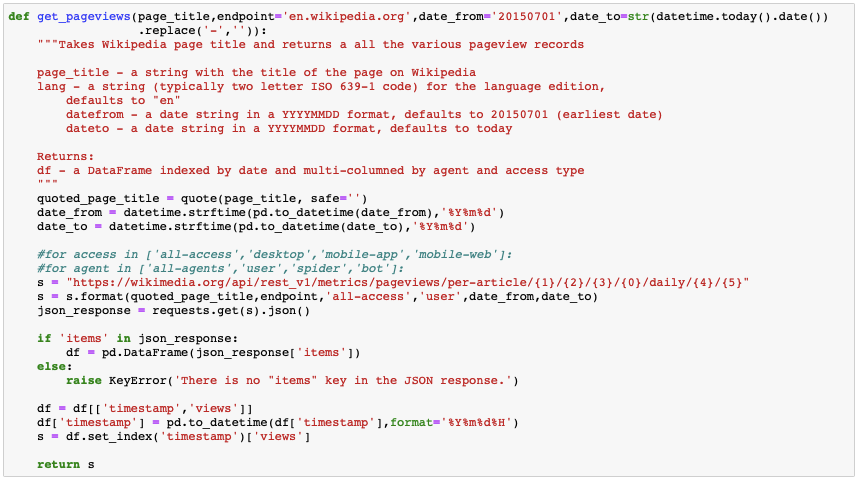Image resolution: width=859 pixels, height=479 pixels.
Task: Click docstring line 'defaults to "en"'
Action: click(123, 100)
